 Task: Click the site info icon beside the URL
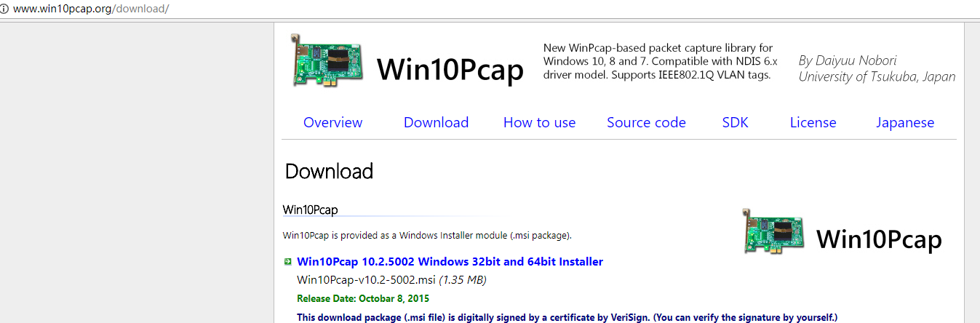(4, 9)
